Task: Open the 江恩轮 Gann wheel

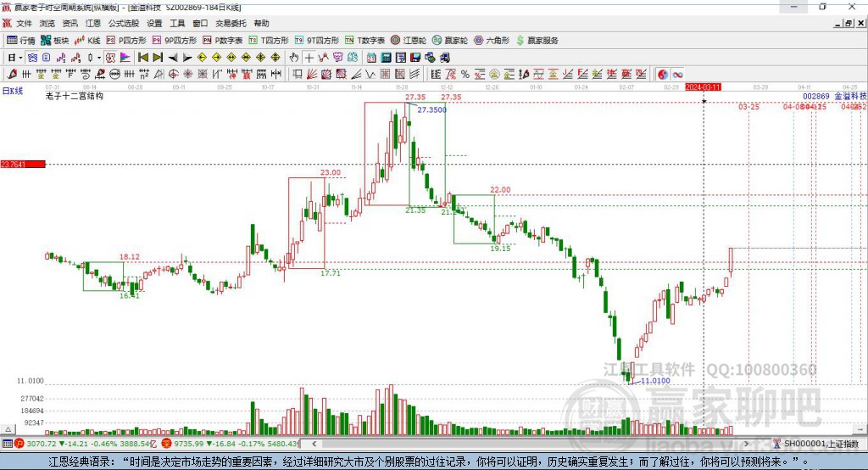Action: click(x=409, y=41)
